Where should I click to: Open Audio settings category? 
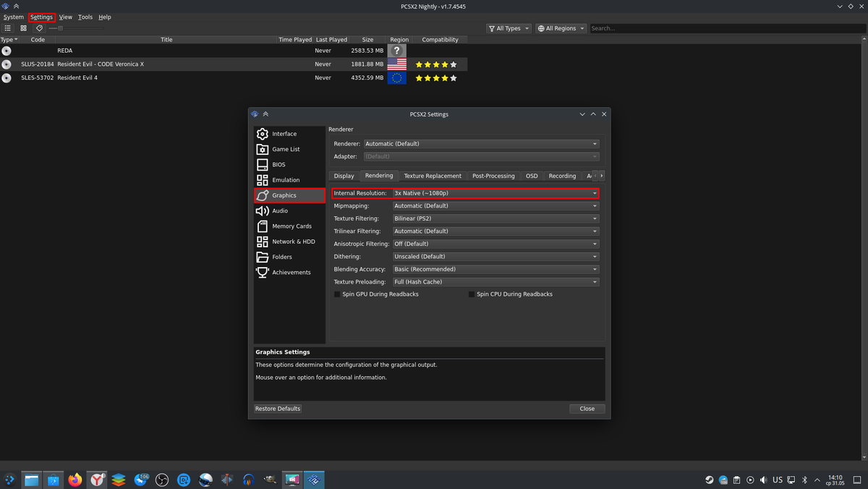289,211
